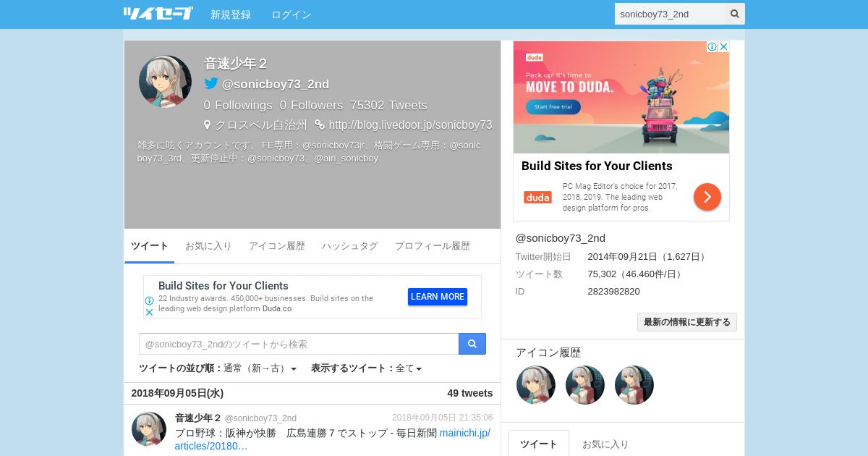The width and height of the screenshot is (868, 456).
Task: Close the Duda banner ad with X icon
Action: (x=723, y=46)
